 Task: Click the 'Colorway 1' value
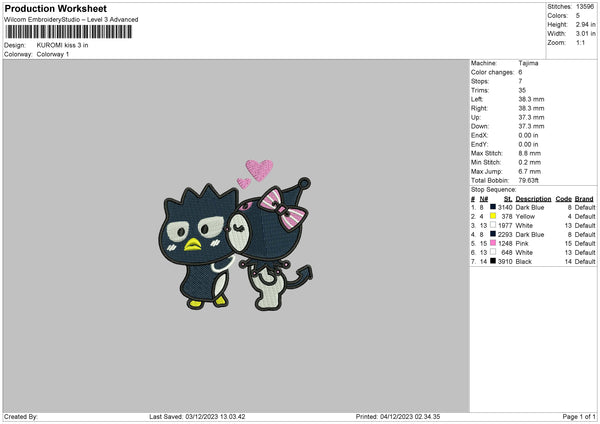[x=53, y=54]
